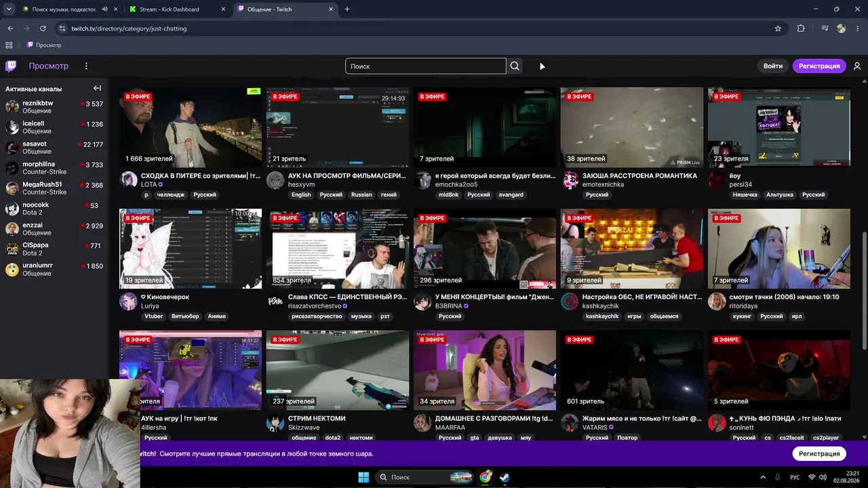The height and width of the screenshot is (488, 868).
Task: Open the tab search dropdown arrow
Action: pos(9,9)
